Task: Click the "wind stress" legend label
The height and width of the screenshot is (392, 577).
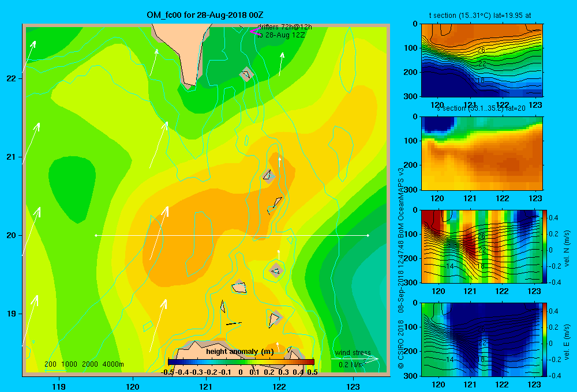Action: 353,352
